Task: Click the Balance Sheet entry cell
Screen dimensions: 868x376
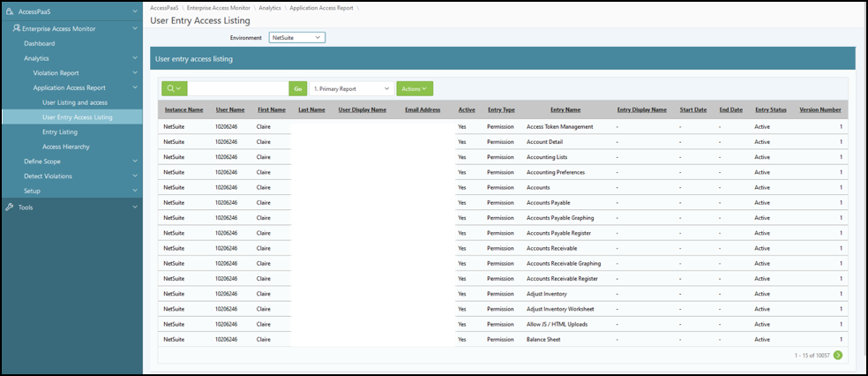Action: tap(542, 340)
